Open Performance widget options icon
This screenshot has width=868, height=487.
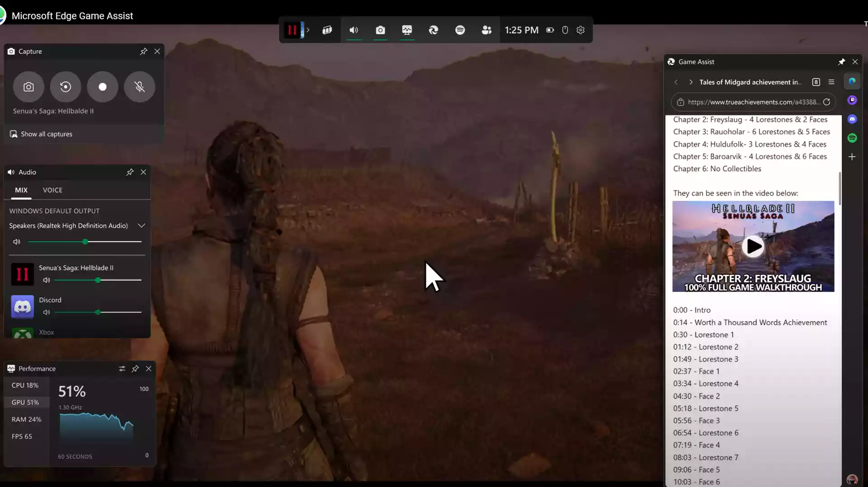coord(122,369)
